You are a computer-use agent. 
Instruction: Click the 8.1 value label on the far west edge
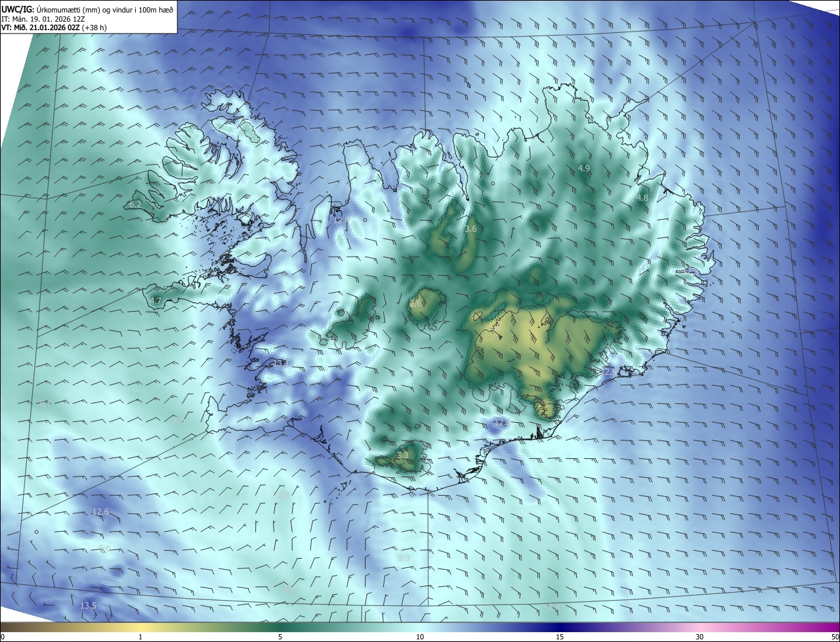tap(45, 403)
